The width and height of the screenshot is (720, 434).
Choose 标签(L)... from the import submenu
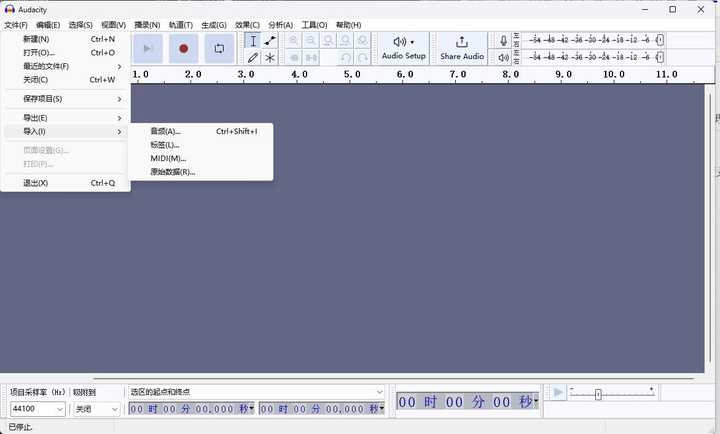coord(201,145)
